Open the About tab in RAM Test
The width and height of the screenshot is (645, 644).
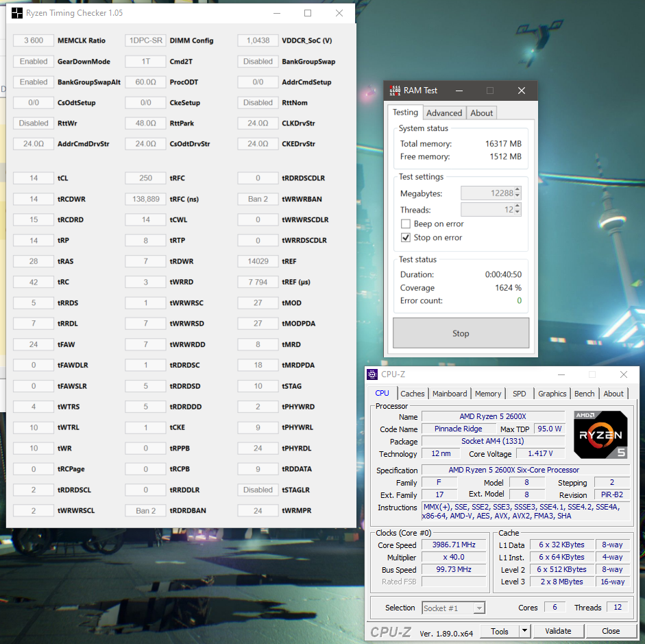click(x=481, y=112)
